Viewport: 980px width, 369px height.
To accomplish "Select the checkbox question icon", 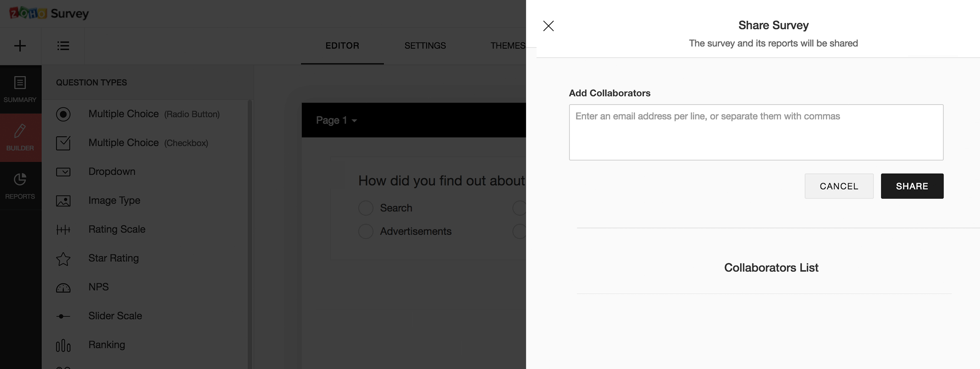I will [x=63, y=143].
